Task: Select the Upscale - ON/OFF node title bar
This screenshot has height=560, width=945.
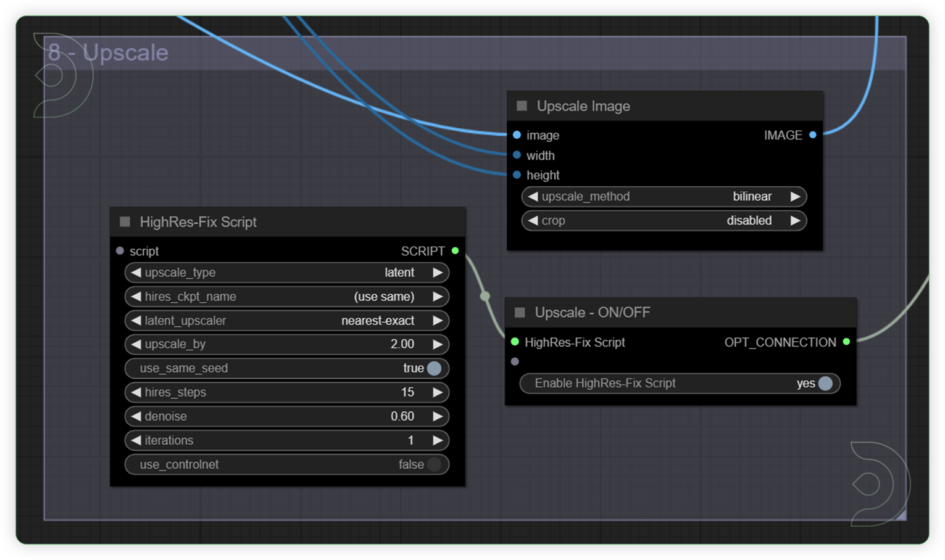Action: click(680, 313)
